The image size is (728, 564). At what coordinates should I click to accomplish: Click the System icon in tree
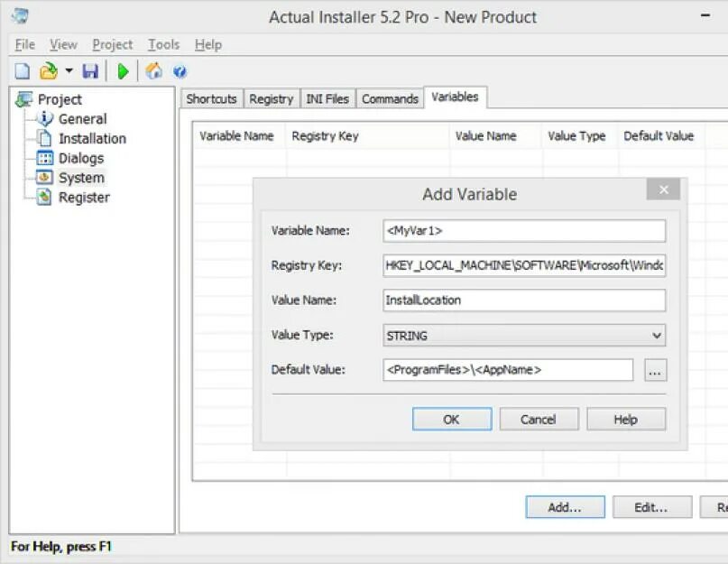44,178
